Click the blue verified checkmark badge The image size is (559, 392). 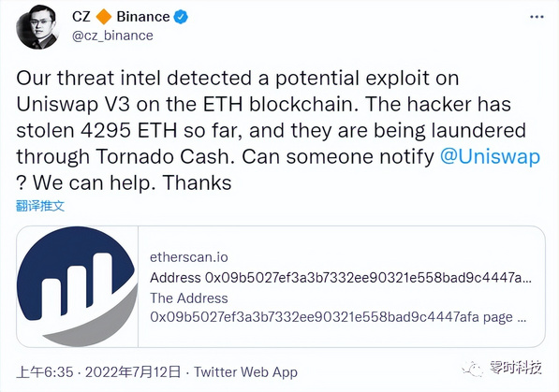pyautogui.click(x=181, y=17)
